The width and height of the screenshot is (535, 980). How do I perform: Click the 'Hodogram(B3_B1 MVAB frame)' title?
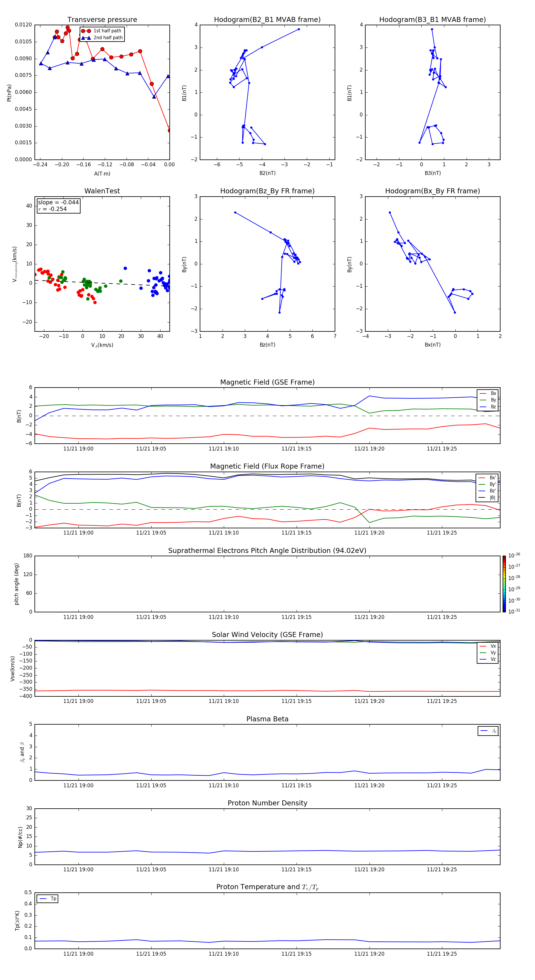click(x=432, y=20)
